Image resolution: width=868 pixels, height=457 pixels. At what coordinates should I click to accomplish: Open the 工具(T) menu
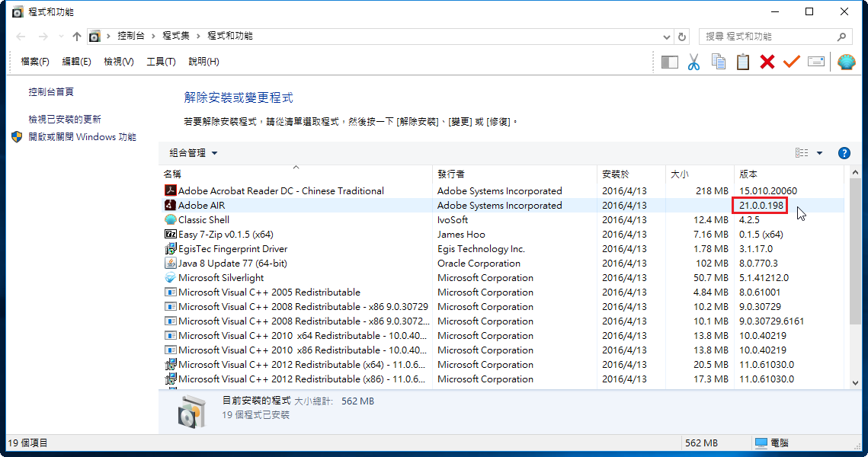(161, 62)
